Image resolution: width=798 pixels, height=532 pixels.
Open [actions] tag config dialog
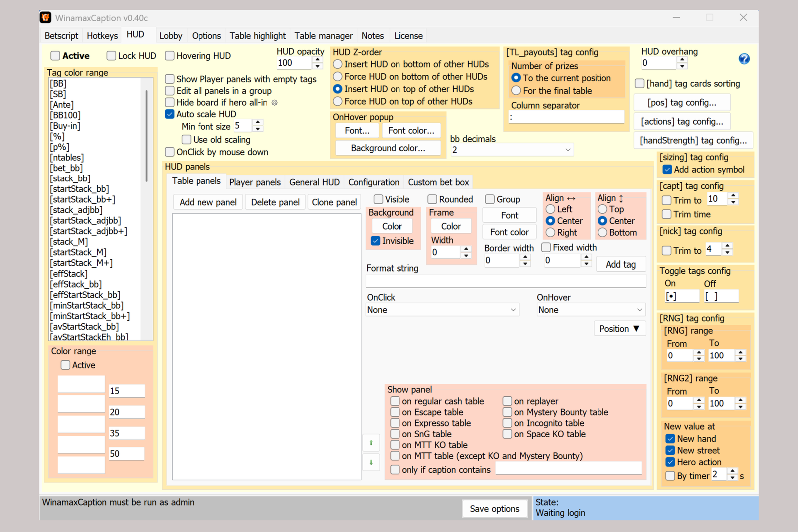[x=682, y=122]
